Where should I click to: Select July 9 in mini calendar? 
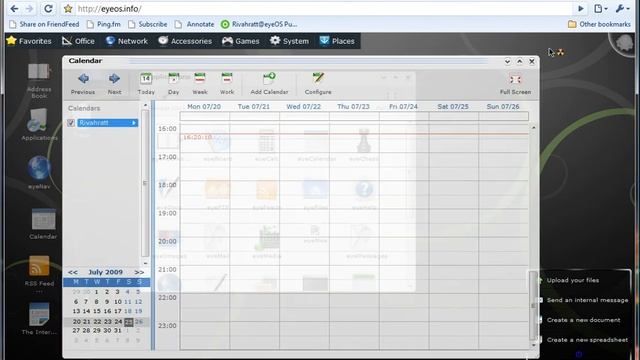pyautogui.click(x=107, y=302)
